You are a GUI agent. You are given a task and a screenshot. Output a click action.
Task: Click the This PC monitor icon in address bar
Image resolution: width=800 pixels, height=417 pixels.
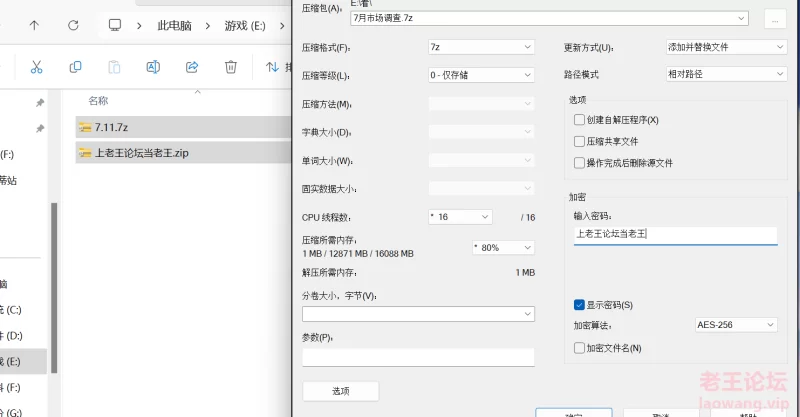[x=115, y=24]
